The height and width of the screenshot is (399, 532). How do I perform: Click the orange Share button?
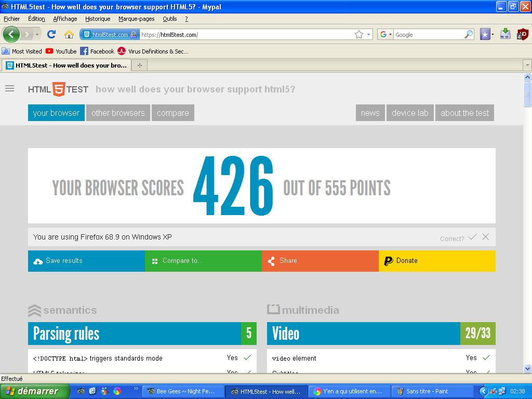click(320, 261)
